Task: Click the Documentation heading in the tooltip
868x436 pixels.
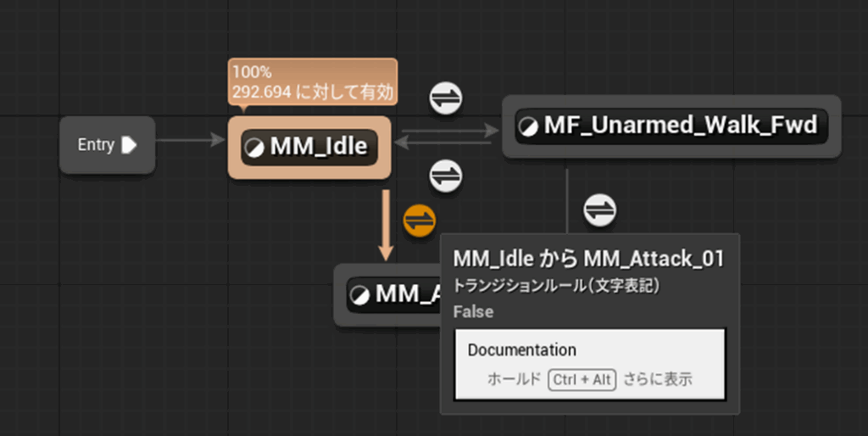Action: click(522, 349)
